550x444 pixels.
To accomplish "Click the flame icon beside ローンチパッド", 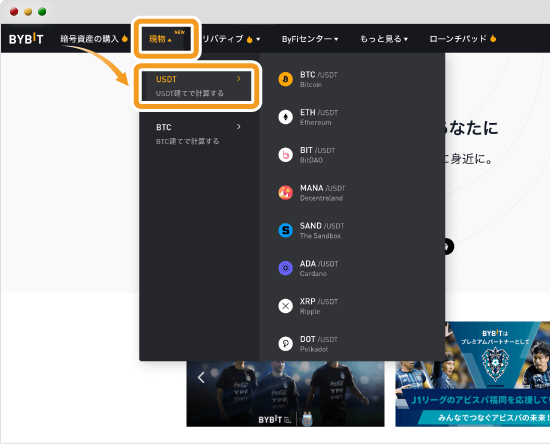I will pos(493,38).
